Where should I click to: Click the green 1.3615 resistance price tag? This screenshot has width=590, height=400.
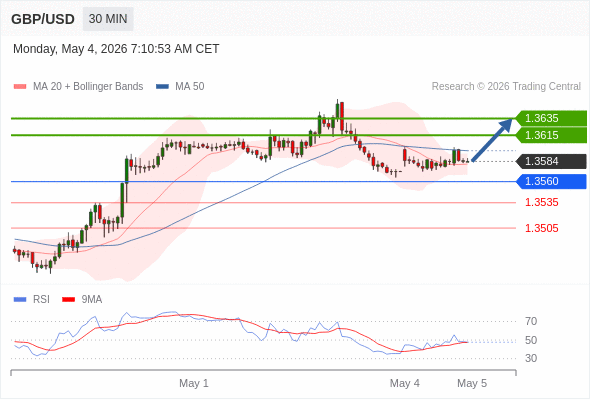551,135
